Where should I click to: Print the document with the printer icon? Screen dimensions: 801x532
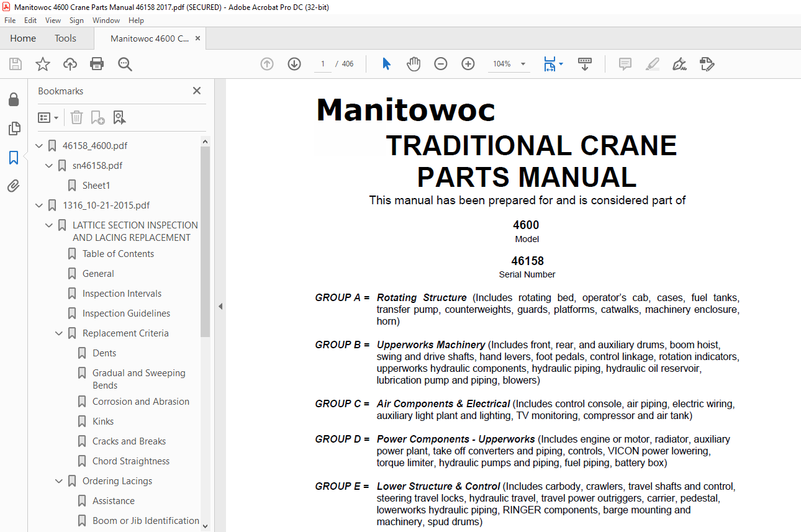tap(97, 64)
